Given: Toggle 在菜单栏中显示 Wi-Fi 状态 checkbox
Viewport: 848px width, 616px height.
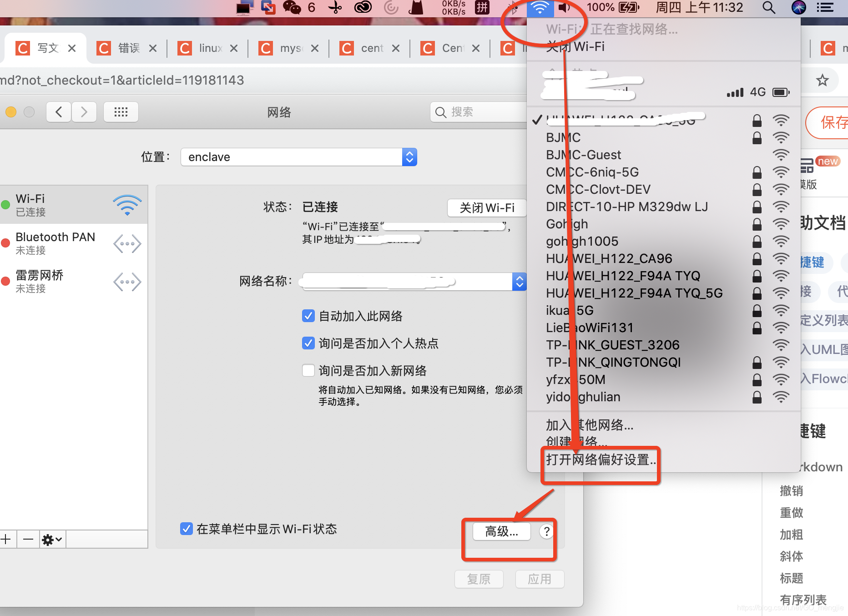Looking at the screenshot, I should (x=186, y=529).
